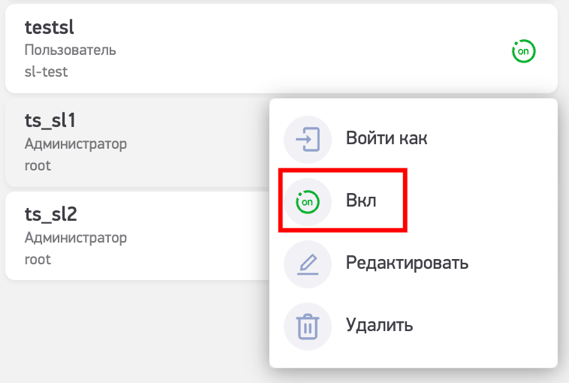Click the trash bin icon

pyautogui.click(x=308, y=327)
